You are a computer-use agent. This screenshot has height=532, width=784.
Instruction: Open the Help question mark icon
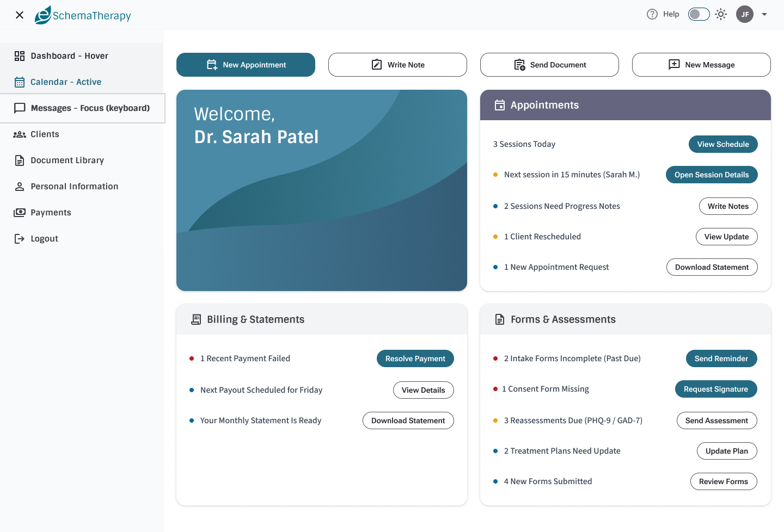click(x=652, y=14)
